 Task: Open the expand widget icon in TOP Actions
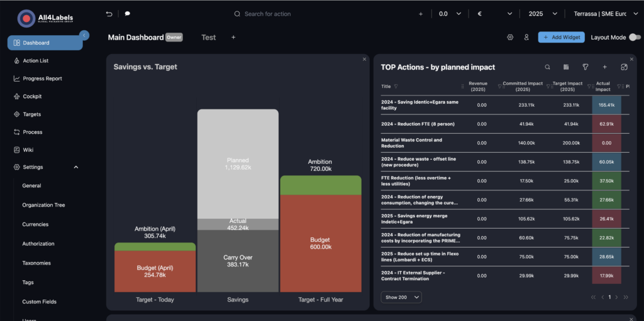click(x=624, y=67)
